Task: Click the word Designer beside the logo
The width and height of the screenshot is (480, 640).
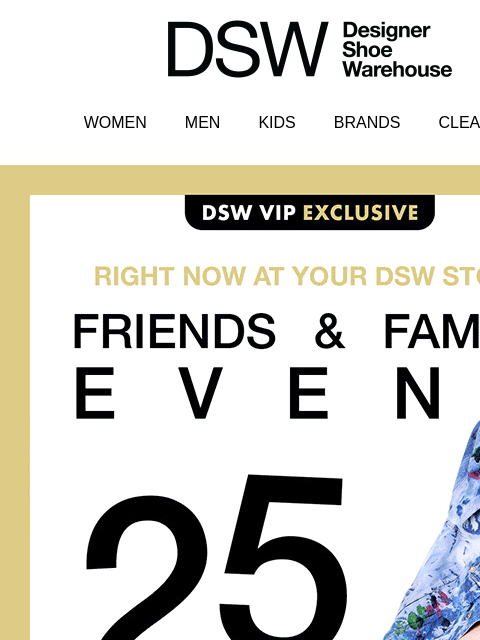Action: click(387, 31)
